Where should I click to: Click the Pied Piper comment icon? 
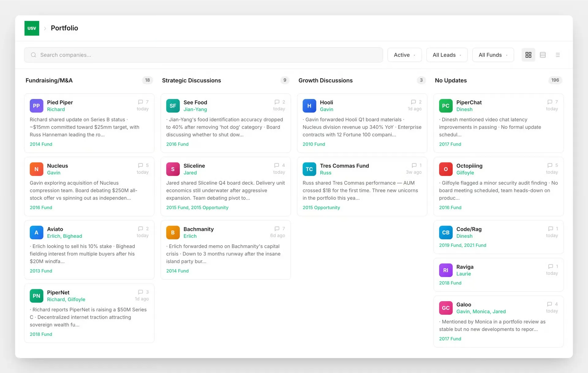coord(141,102)
